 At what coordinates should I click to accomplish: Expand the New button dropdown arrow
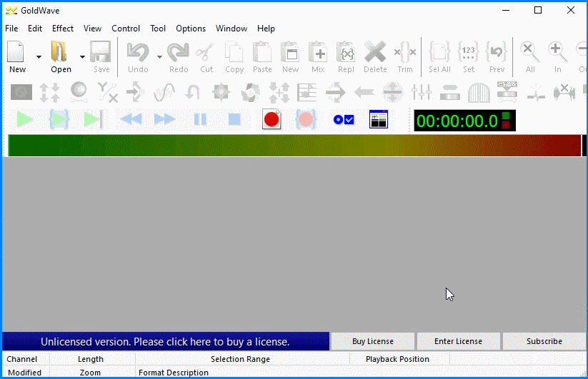[39, 57]
